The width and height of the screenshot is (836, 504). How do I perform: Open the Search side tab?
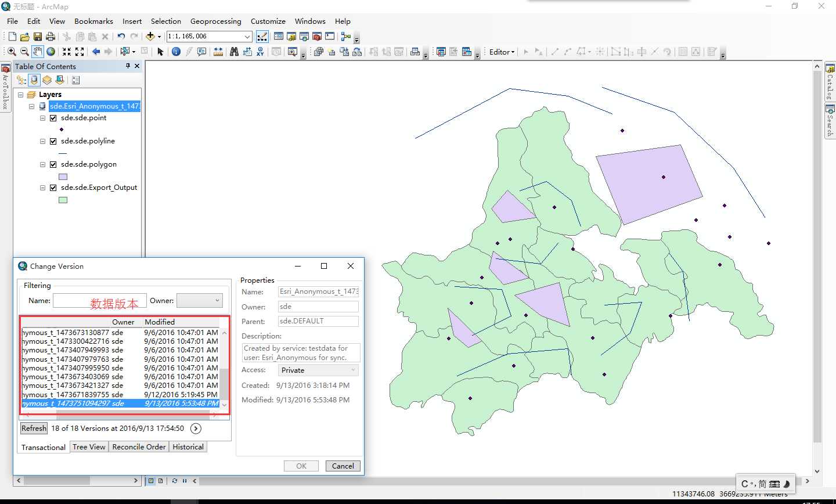point(830,121)
